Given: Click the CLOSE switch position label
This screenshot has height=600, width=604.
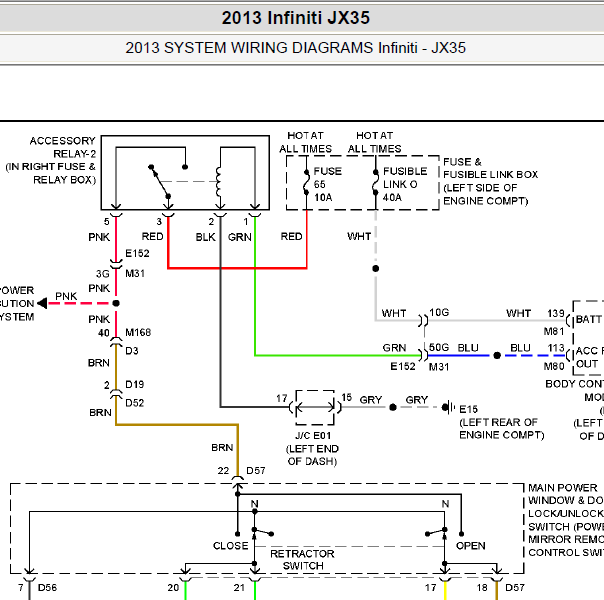Looking at the screenshot, I should pos(230,545).
